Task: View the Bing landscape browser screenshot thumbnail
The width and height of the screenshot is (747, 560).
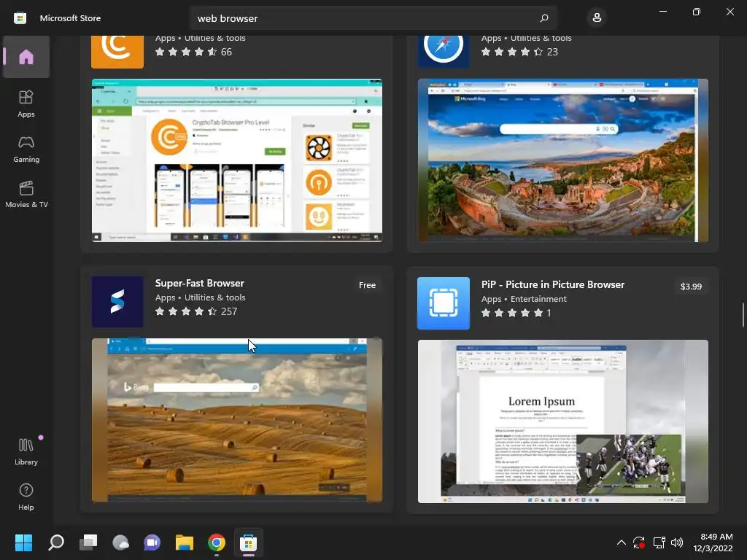Action: tap(563, 160)
